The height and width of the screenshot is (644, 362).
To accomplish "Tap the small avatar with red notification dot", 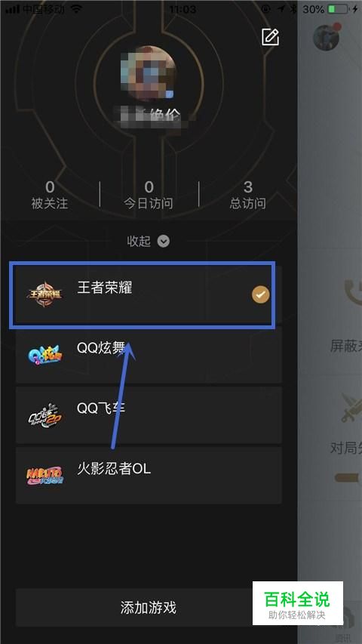I will pyautogui.click(x=327, y=37).
